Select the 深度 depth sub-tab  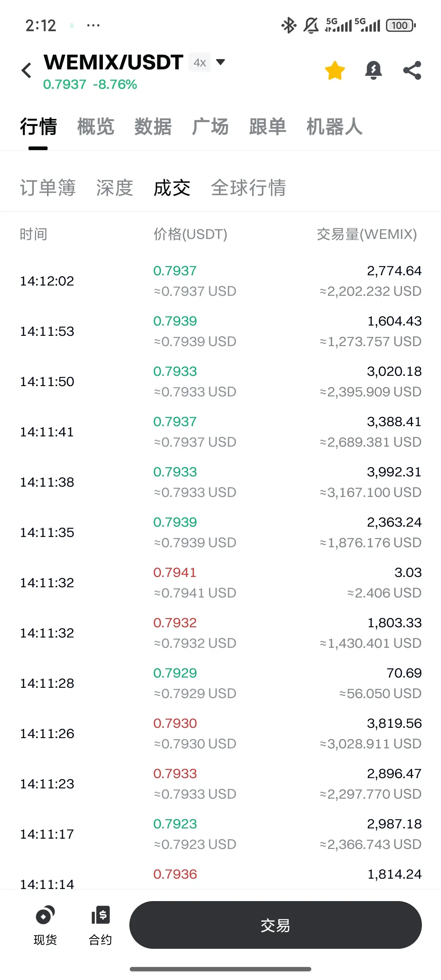[x=115, y=188]
